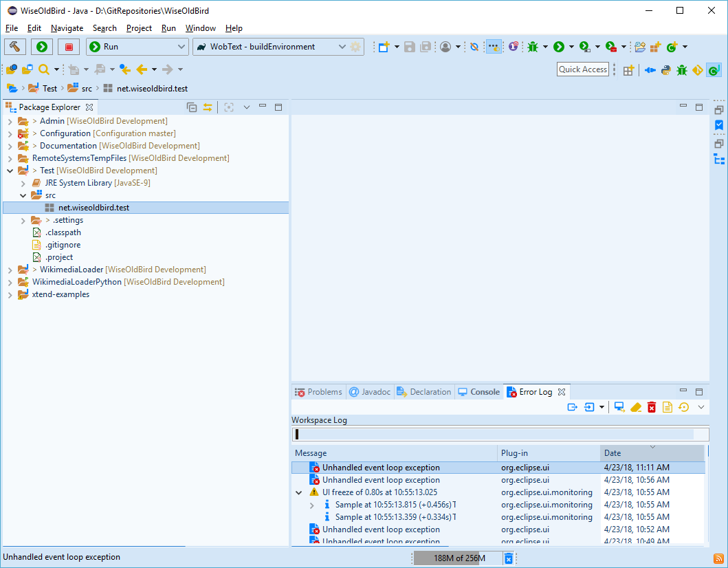Open the Navigate menu
The image size is (728, 568).
pos(67,28)
